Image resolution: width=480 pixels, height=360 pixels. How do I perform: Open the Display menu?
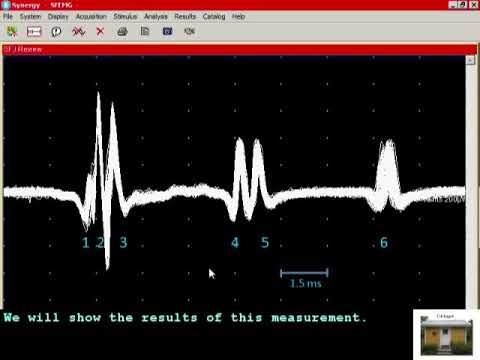click(58, 16)
